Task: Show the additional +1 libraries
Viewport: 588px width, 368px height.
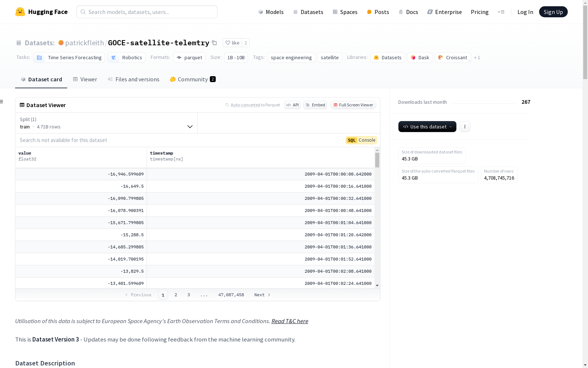Action: pos(477,57)
